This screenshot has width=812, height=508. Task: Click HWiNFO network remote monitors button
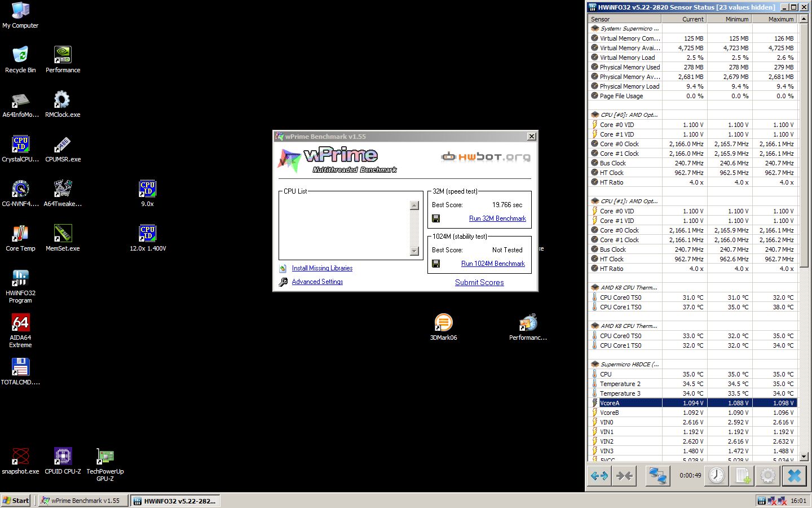657,476
